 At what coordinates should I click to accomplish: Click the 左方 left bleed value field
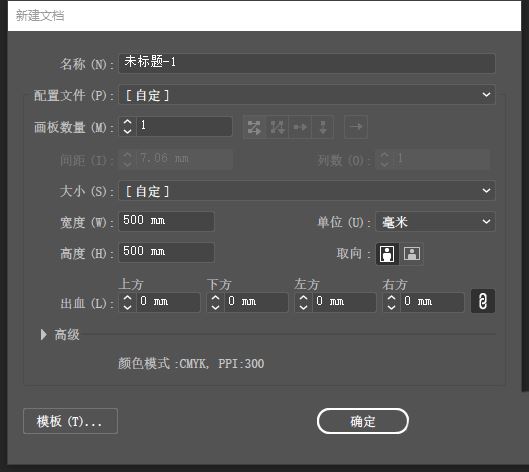pyautogui.click(x=344, y=302)
